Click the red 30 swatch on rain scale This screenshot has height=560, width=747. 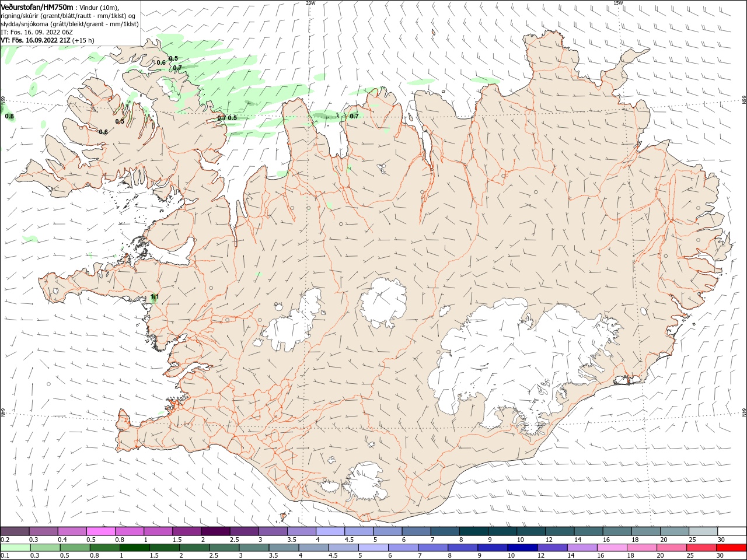tap(731, 548)
